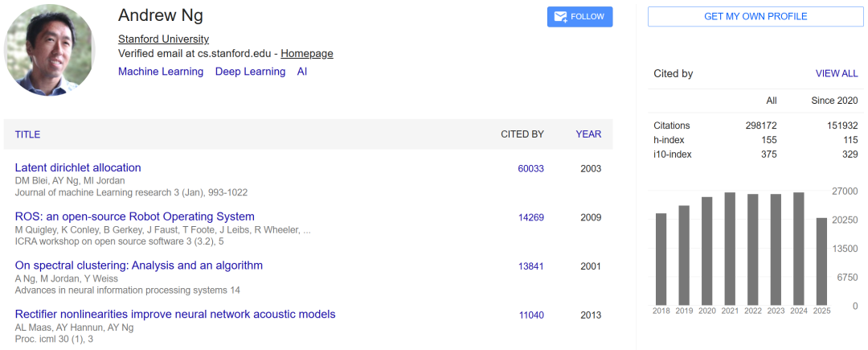The image size is (868, 350).
Task: Click the 2021 bar in citations chart
Action: coord(730,248)
